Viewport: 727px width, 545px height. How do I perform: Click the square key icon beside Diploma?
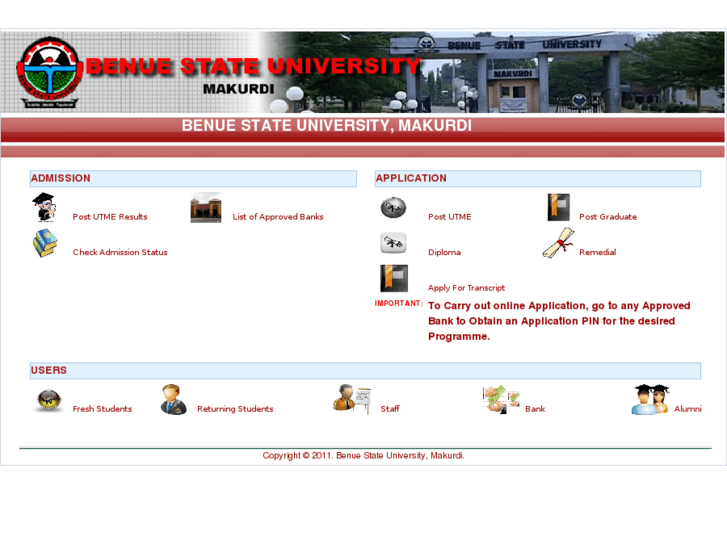(x=393, y=243)
